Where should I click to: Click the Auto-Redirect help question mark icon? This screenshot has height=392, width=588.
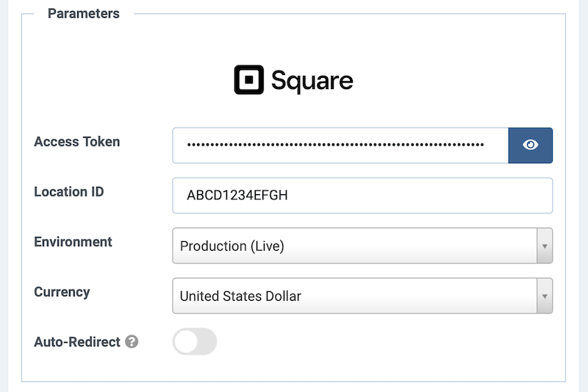[132, 342]
